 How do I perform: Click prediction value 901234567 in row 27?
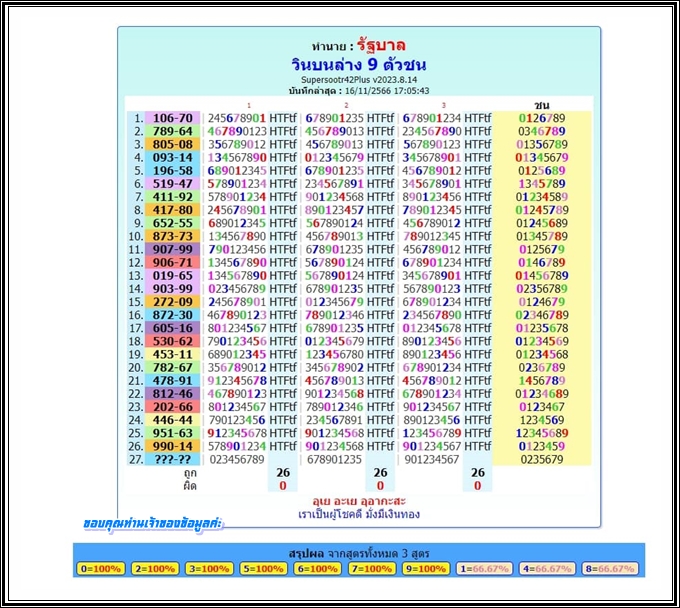point(432,459)
